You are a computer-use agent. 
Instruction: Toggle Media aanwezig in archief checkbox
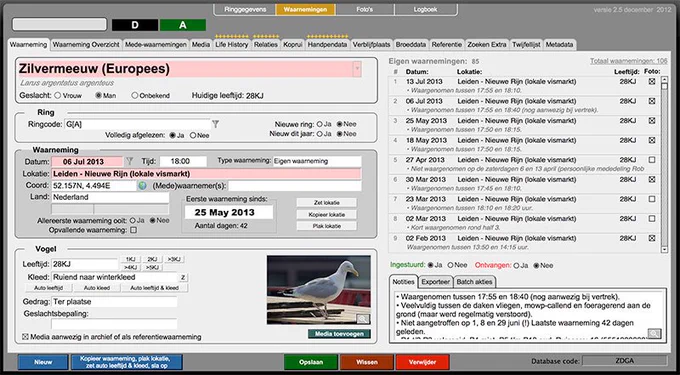(x=25, y=336)
